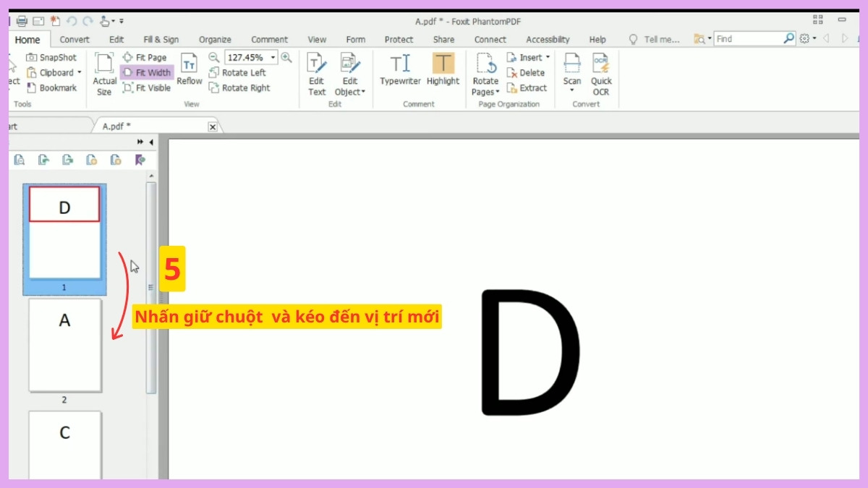Activate the Highlight comment tool
Image resolution: width=868 pixels, height=488 pixels.
pyautogui.click(x=443, y=71)
